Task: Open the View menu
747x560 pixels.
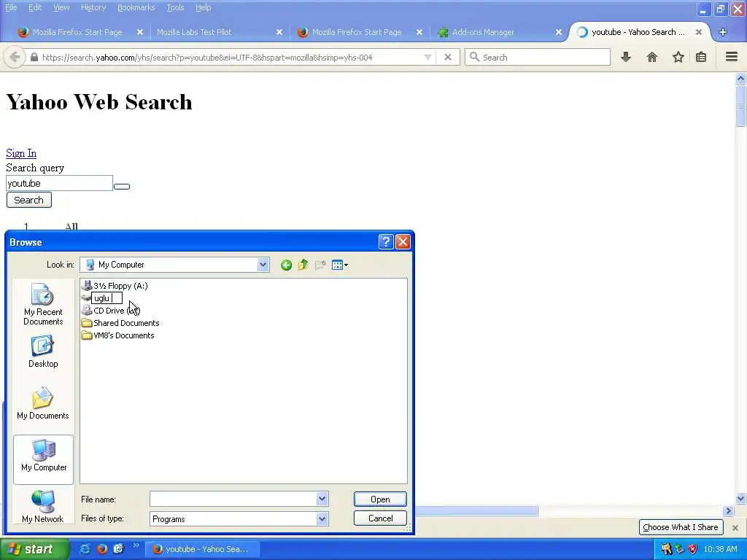Action: [x=61, y=7]
